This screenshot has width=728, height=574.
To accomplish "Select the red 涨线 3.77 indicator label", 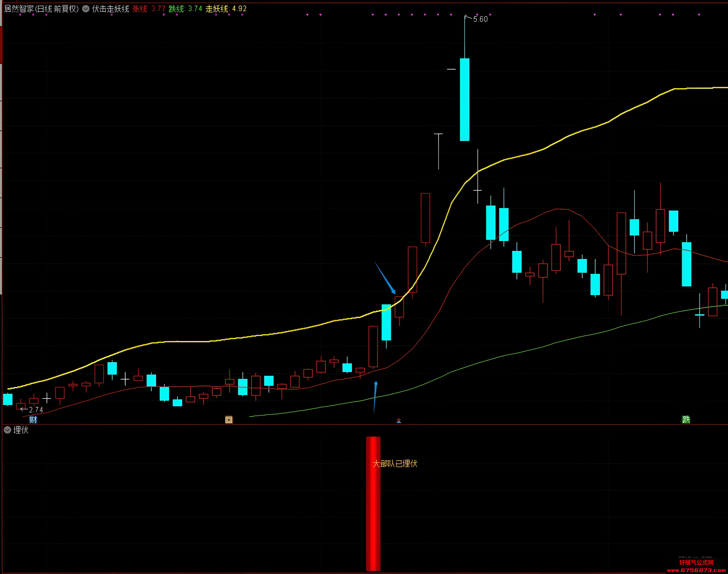I will (149, 9).
